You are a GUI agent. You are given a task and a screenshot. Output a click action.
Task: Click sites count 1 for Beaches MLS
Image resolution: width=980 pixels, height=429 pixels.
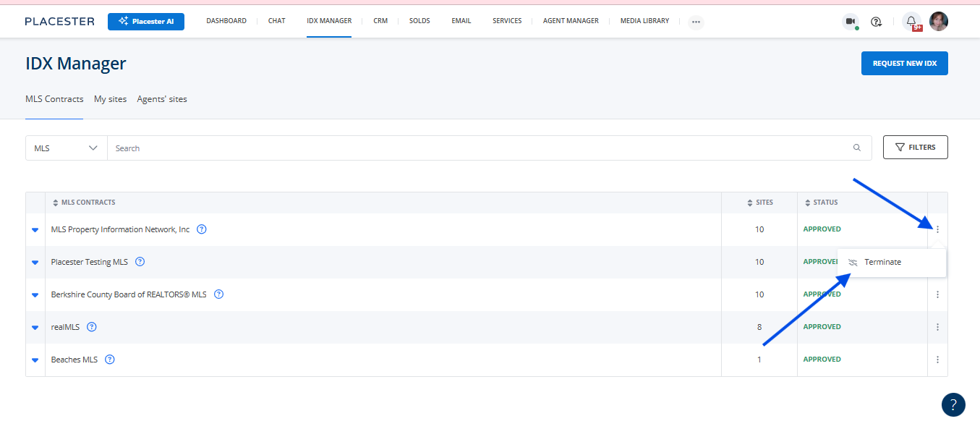pos(759,360)
